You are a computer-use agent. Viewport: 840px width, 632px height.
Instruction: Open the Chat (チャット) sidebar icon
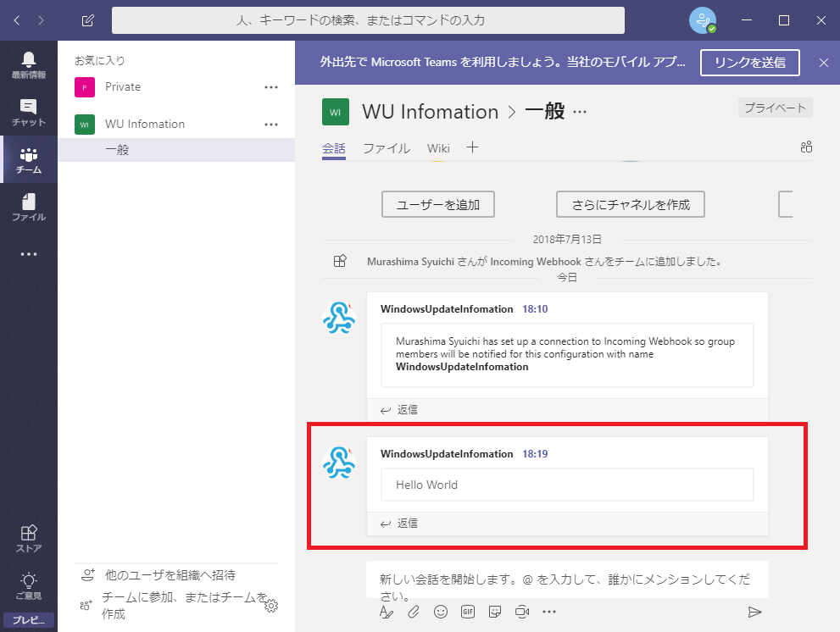click(x=29, y=112)
